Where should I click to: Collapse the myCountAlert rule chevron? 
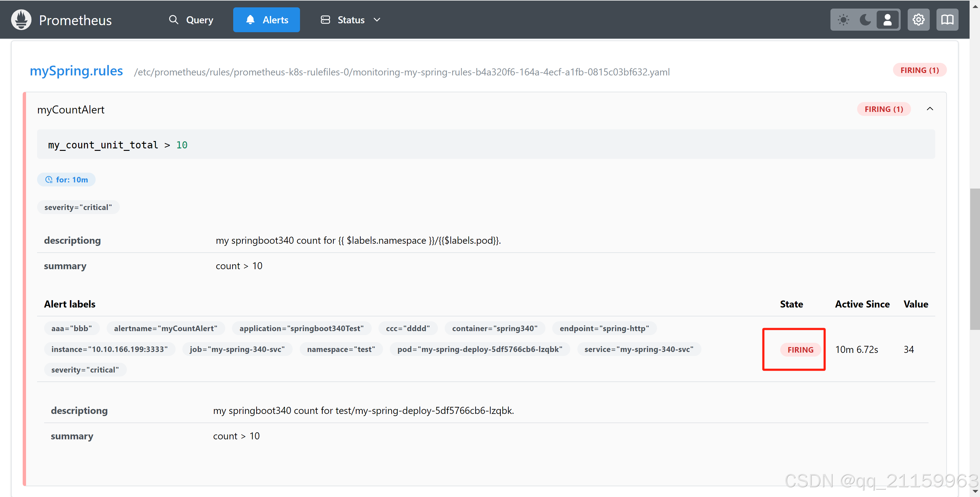(930, 109)
